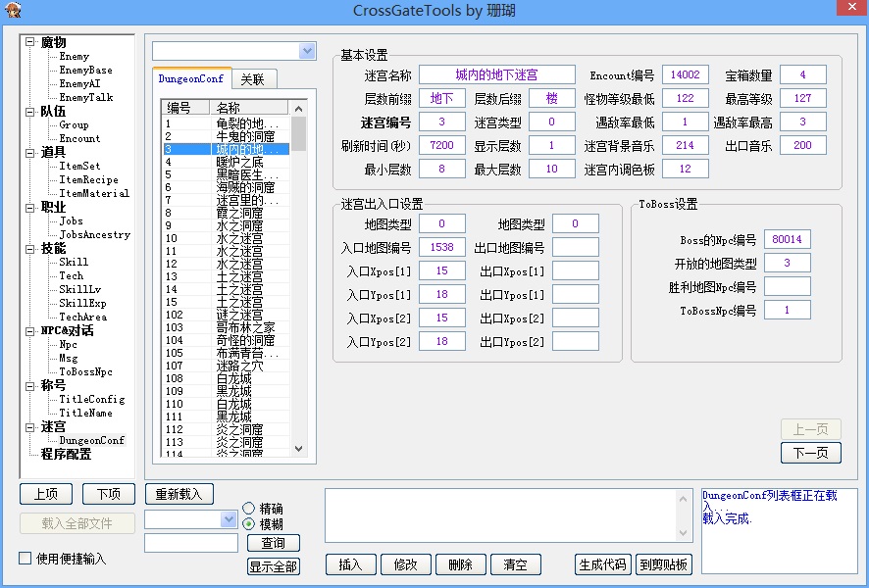Open the dropdown above the DungeonConf tab
Image resolution: width=869 pixels, height=588 pixels.
coord(307,51)
